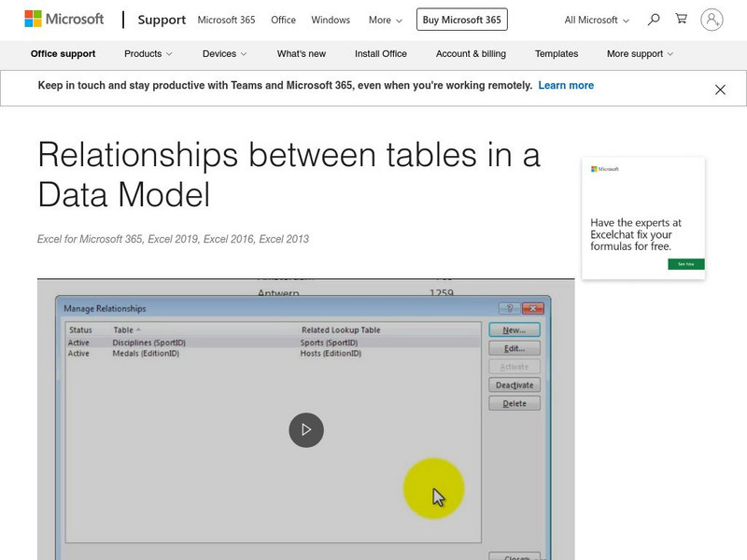Image resolution: width=747 pixels, height=560 pixels.
Task: Click the Delete button in video dialog
Action: 514,403
